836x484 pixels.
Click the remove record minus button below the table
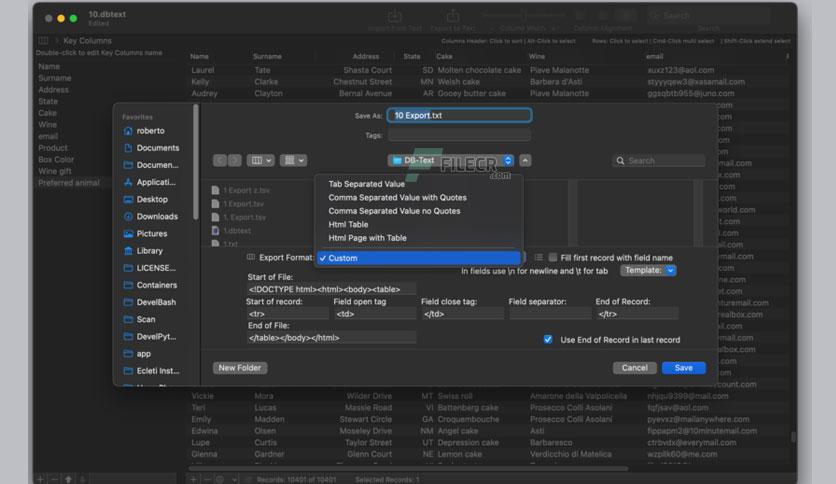(x=207, y=479)
